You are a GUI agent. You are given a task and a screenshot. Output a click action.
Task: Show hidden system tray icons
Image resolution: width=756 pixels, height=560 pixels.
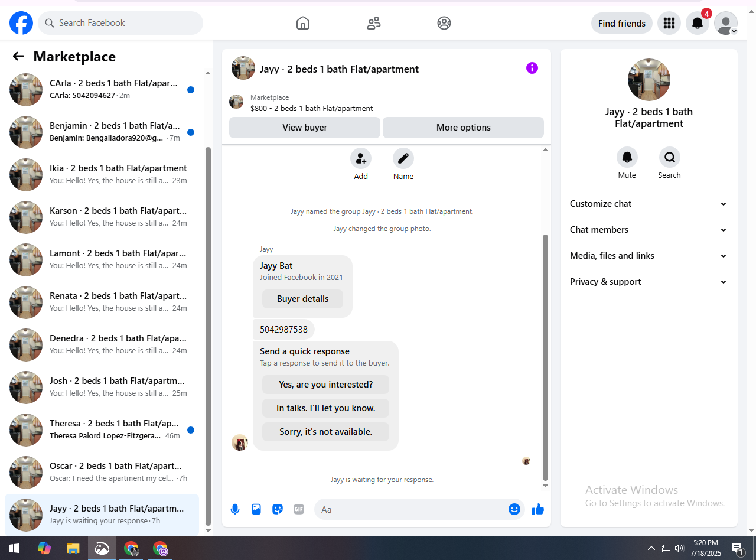point(651,548)
